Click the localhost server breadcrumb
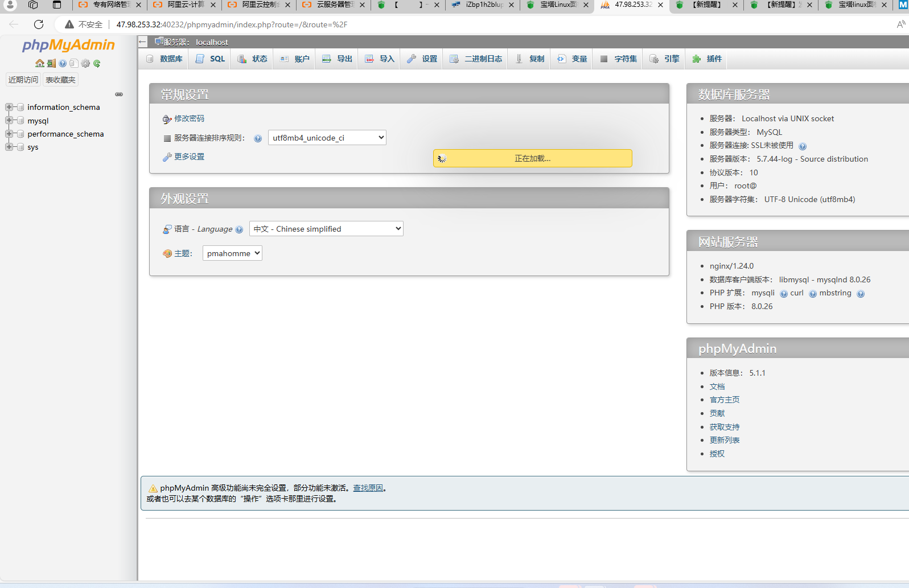This screenshot has height=588, width=909. [x=212, y=42]
